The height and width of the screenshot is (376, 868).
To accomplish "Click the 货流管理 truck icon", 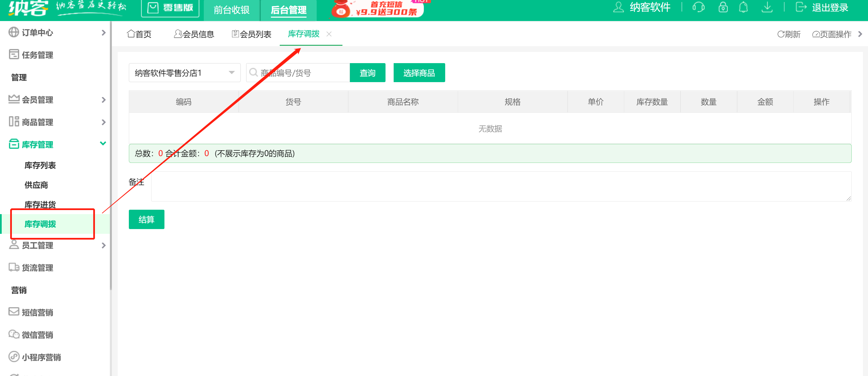I will (13, 267).
